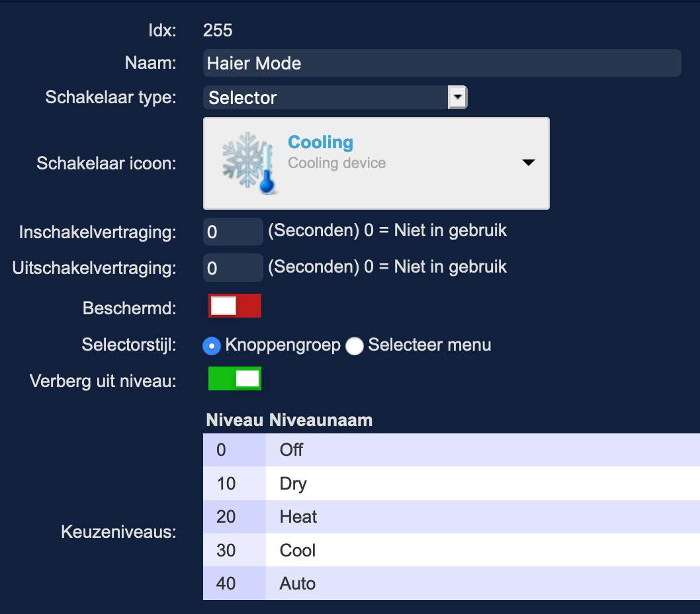Select the Off level name row
This screenshot has width=700, height=614.
483,450
